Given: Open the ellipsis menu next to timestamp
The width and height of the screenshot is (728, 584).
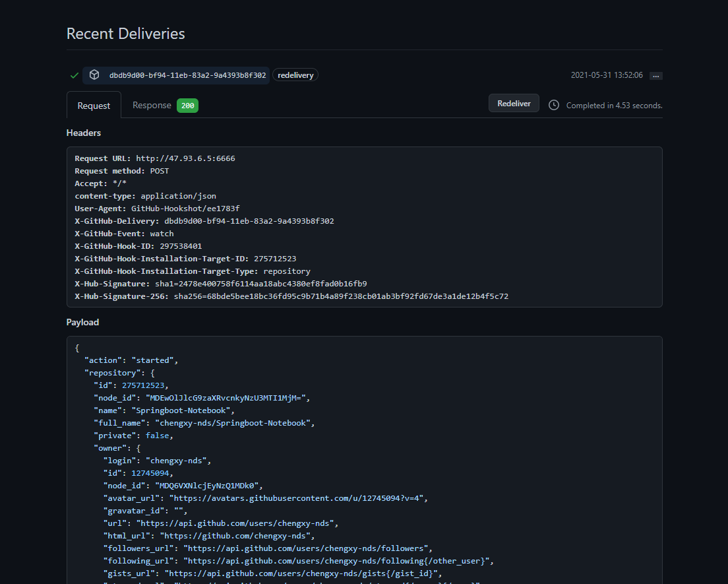Looking at the screenshot, I should (x=655, y=76).
